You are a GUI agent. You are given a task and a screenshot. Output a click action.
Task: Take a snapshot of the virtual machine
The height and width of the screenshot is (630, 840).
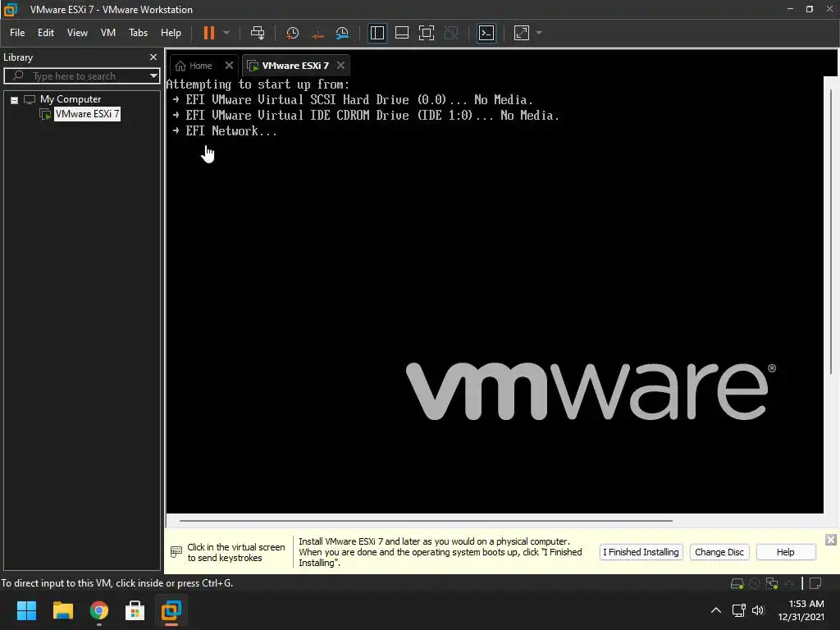[292, 33]
